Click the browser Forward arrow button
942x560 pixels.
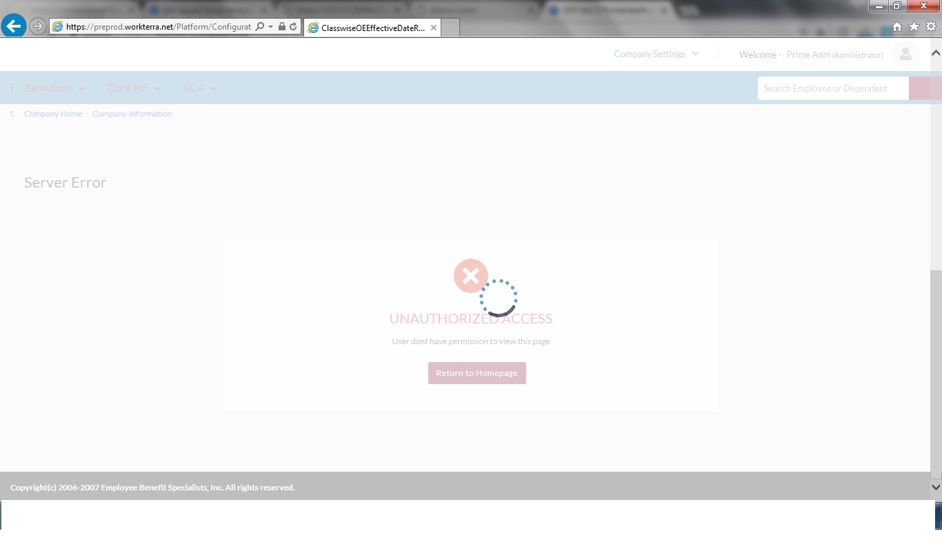point(38,27)
